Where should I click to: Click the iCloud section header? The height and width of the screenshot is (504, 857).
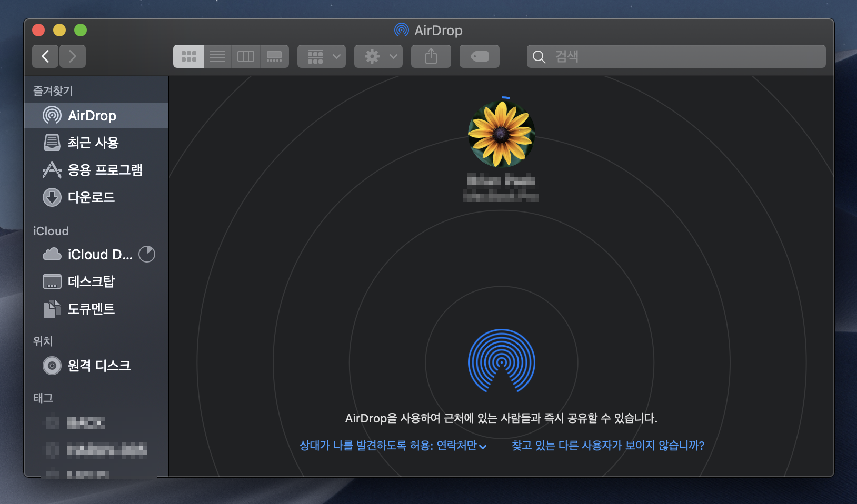(x=51, y=231)
